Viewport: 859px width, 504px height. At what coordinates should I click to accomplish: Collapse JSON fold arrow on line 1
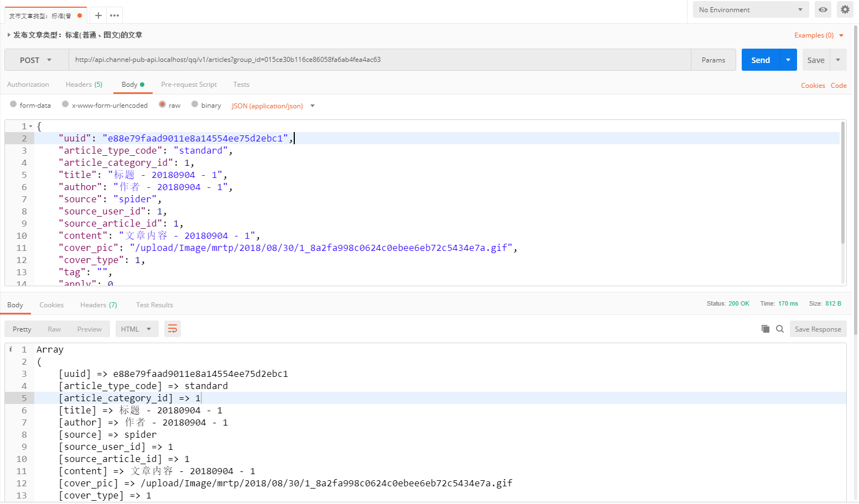point(31,127)
